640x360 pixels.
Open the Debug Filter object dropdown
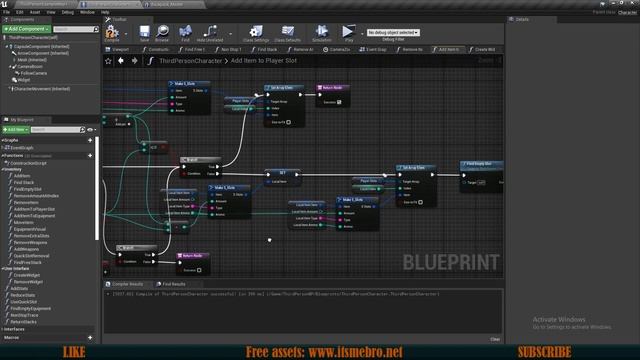click(393, 32)
